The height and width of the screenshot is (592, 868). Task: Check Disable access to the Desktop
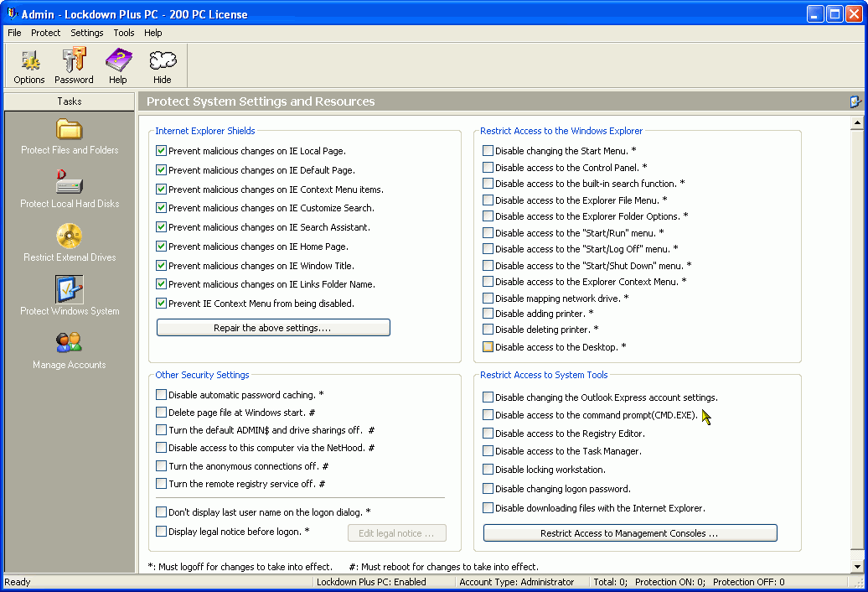click(488, 346)
